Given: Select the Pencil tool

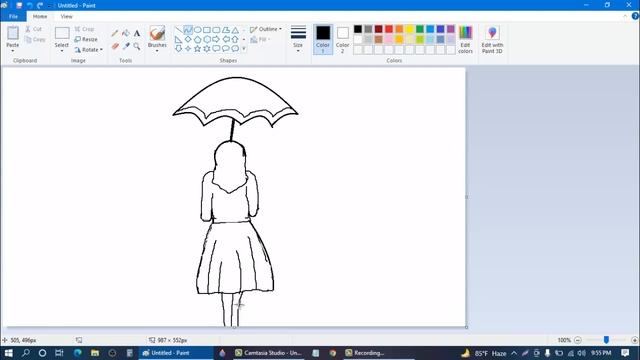Looking at the screenshot, I should tap(115, 33).
